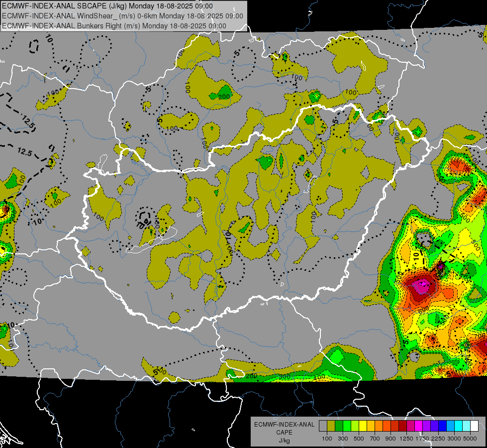Click the legend scale value 100
The image size is (487, 448).
[x=327, y=439]
